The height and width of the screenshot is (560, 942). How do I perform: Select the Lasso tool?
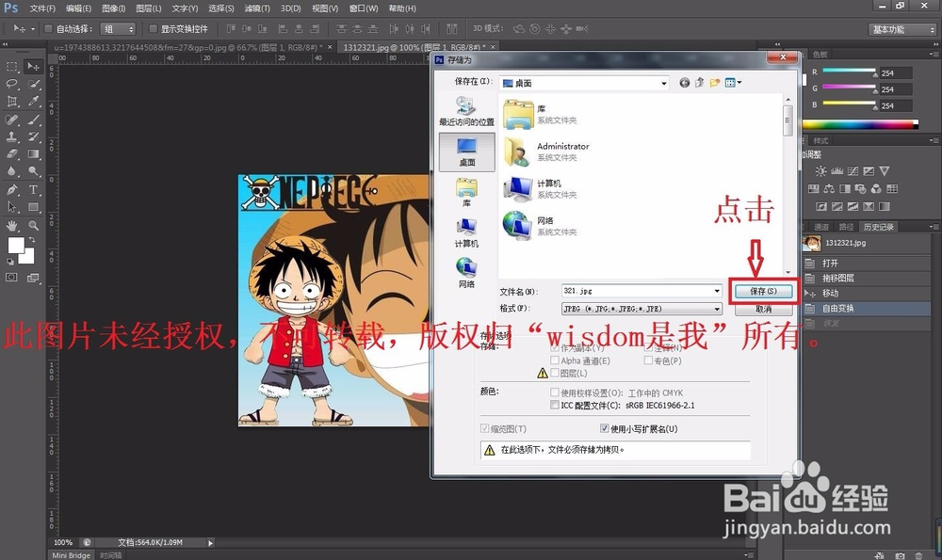(x=12, y=84)
